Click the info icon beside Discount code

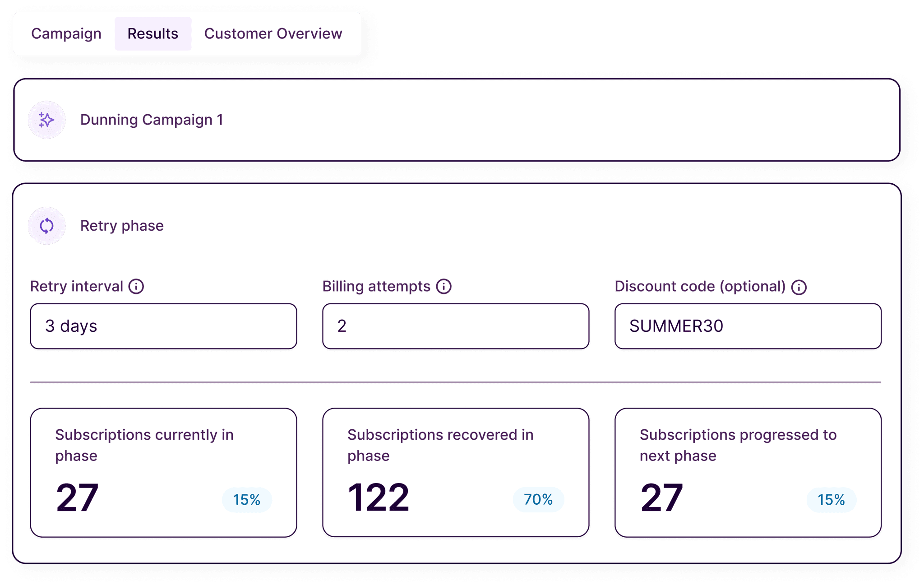pyautogui.click(x=799, y=286)
